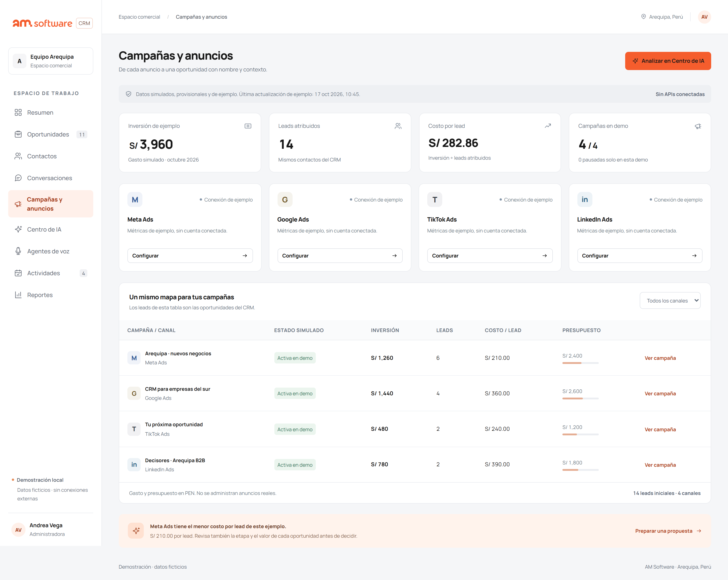The height and width of the screenshot is (580, 728).
Task: Click the TikTok Ads T badge on its card
Action: point(435,199)
